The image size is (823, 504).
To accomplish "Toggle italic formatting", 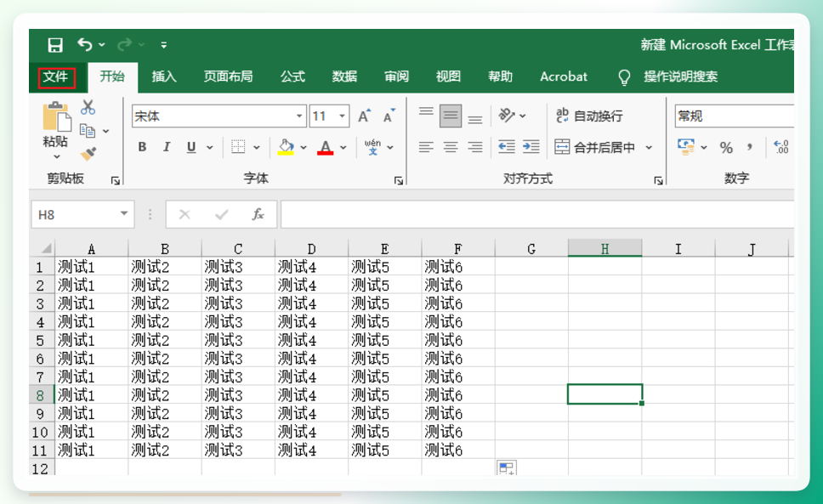I will click(x=167, y=147).
